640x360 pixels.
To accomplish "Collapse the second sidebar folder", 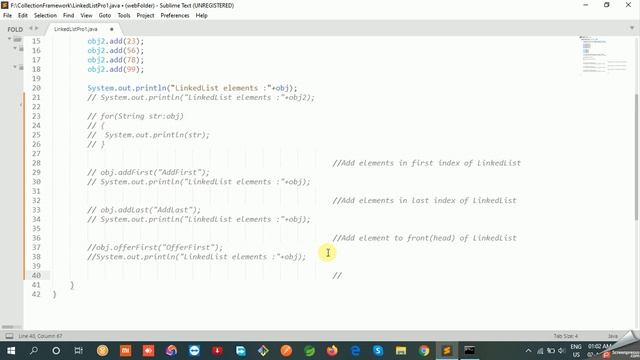I will click(15, 48).
